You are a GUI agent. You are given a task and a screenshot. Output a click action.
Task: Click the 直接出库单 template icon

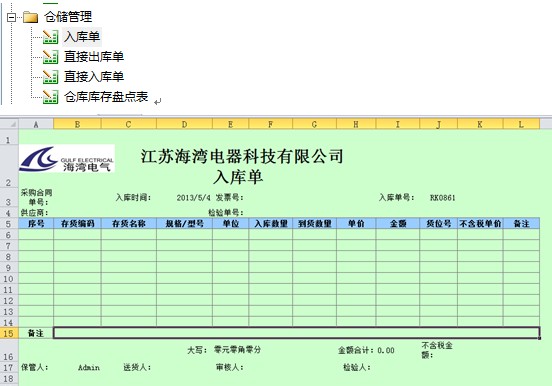(x=50, y=57)
